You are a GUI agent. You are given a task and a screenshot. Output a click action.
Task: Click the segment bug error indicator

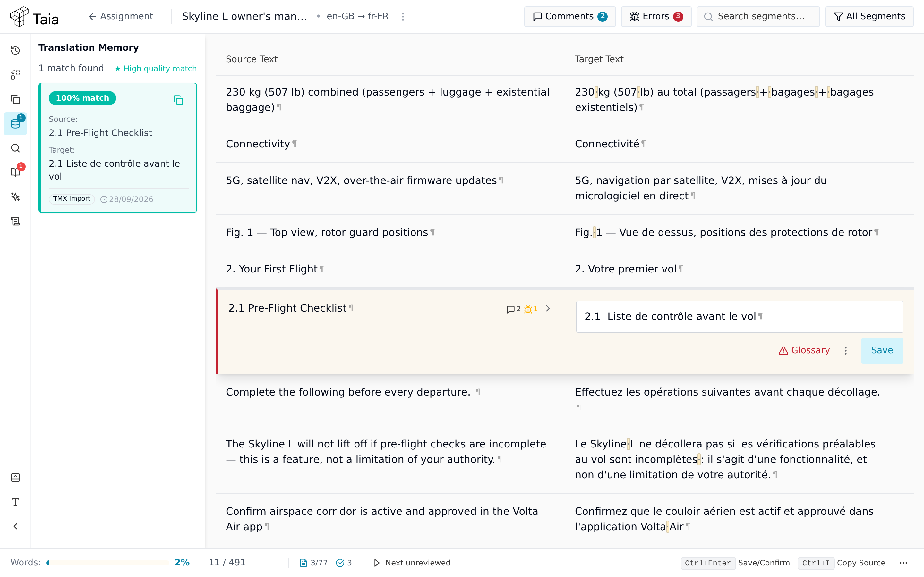531,309
